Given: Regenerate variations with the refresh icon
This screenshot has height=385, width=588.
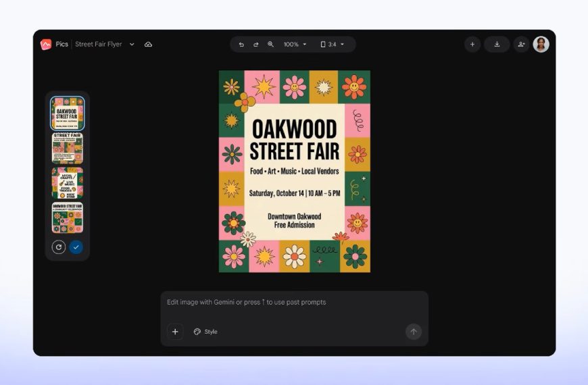Looking at the screenshot, I should pos(59,247).
